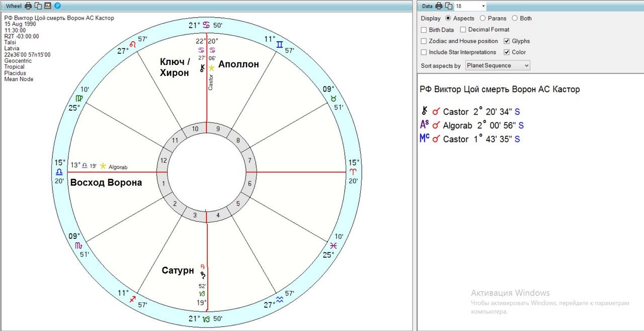This screenshot has height=331, width=644.
Task: Click the Aquarius sign glyph on the rim
Action: 279,300
